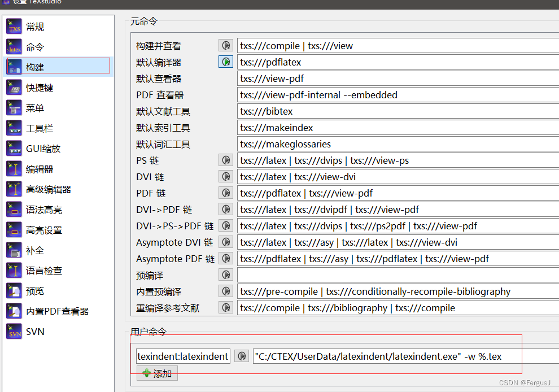Edit the 默认编译器 txs:///pdflatex field
559x392 pixels.
[x=398, y=62]
